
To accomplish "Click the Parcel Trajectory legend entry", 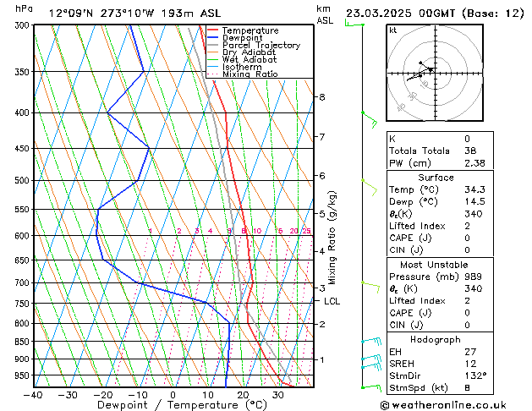I will [x=254, y=45].
